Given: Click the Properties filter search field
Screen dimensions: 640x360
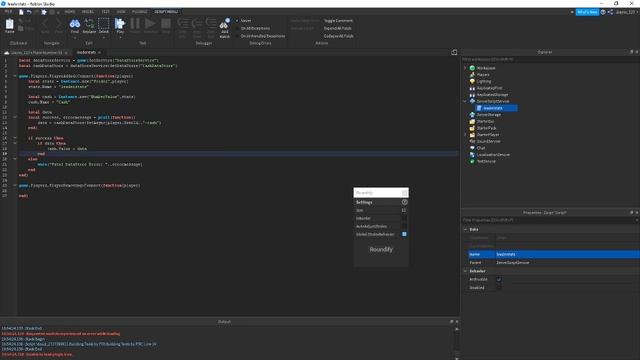Looking at the screenshot, I should pos(550,220).
